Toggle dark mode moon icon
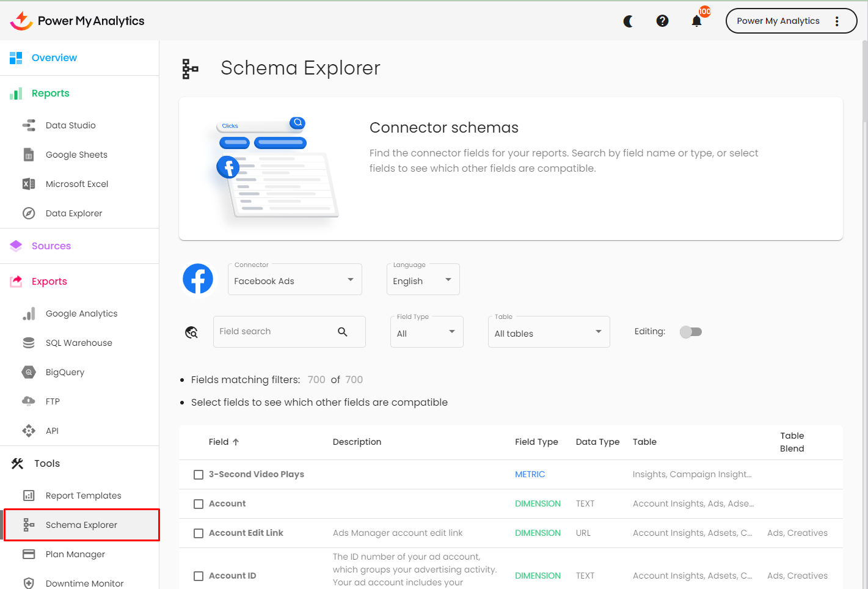 point(628,21)
